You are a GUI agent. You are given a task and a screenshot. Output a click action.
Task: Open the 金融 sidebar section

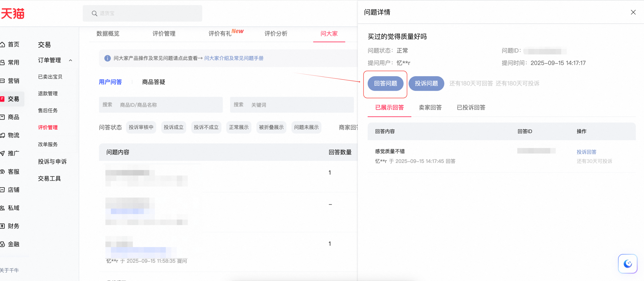[x=10, y=244]
